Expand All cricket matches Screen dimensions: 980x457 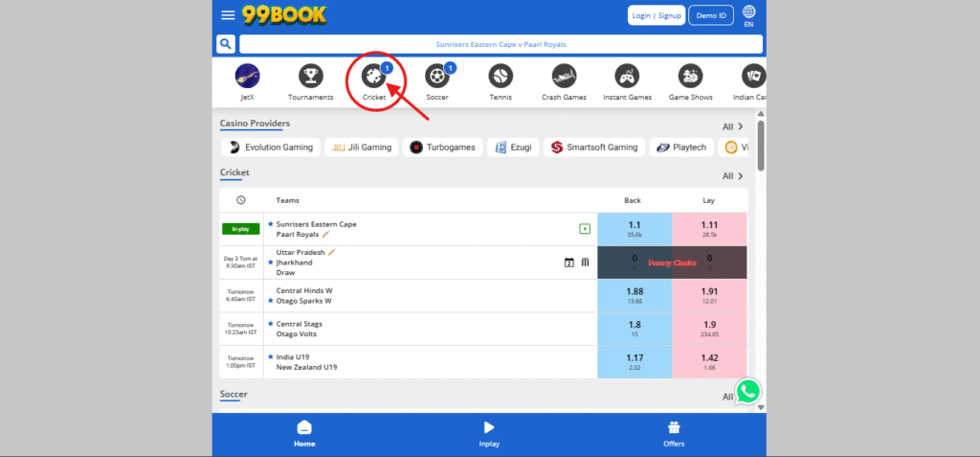click(x=733, y=176)
